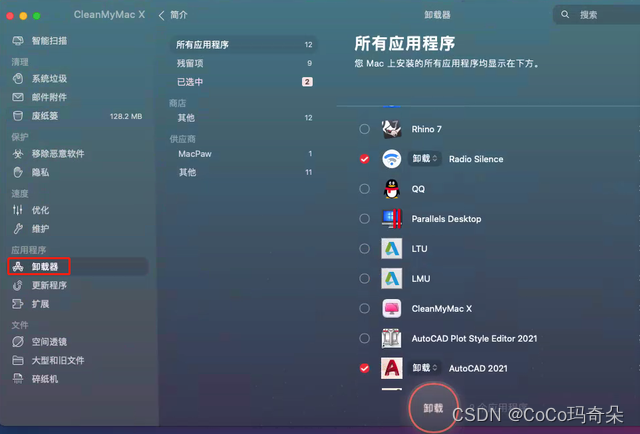Open Mail Attachments (邮件附件) envelope icon
640x434 pixels.
point(18,97)
